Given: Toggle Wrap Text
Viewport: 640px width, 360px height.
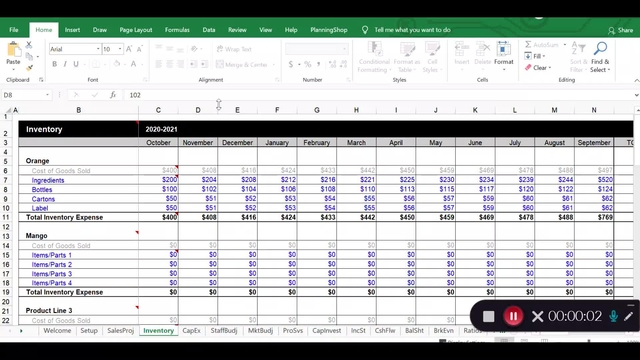Looking at the screenshot, I should click(234, 49).
